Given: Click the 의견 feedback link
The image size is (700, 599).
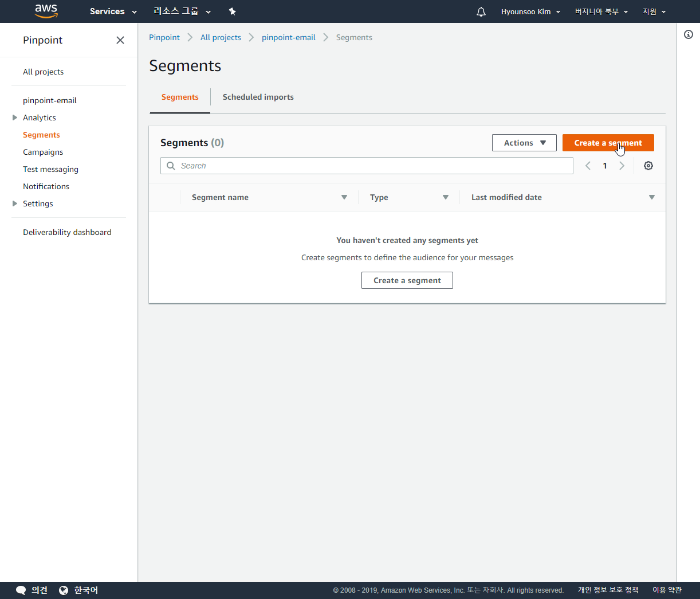Looking at the screenshot, I should [x=40, y=590].
